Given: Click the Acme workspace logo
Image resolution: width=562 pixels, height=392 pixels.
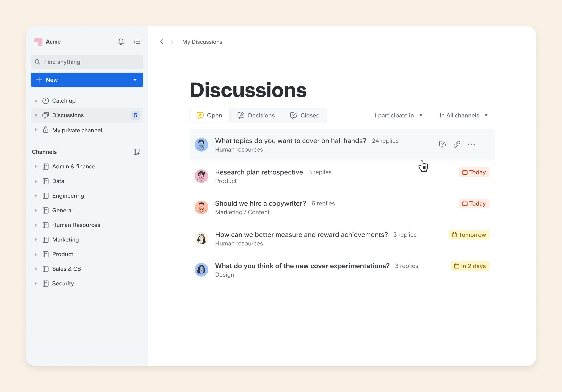Looking at the screenshot, I should click(x=38, y=42).
